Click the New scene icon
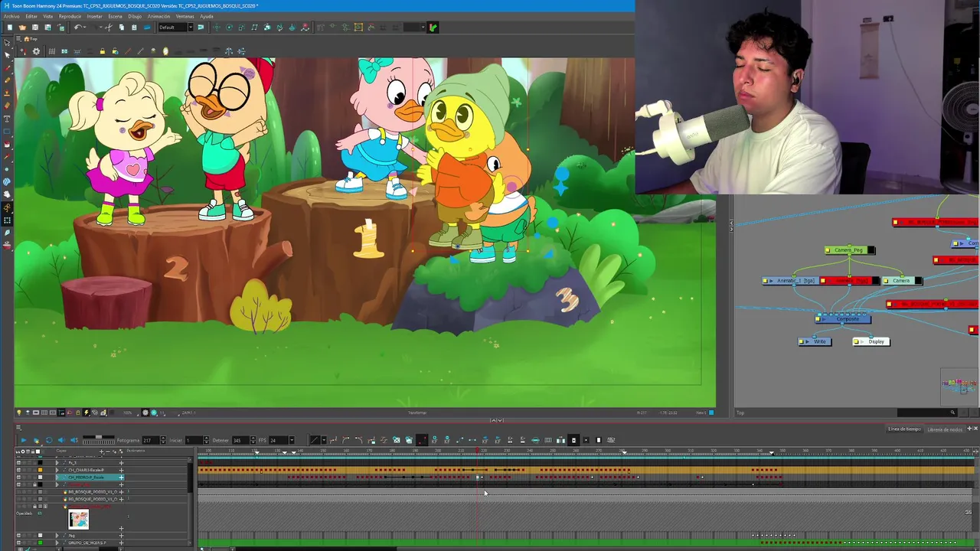 tap(9, 28)
